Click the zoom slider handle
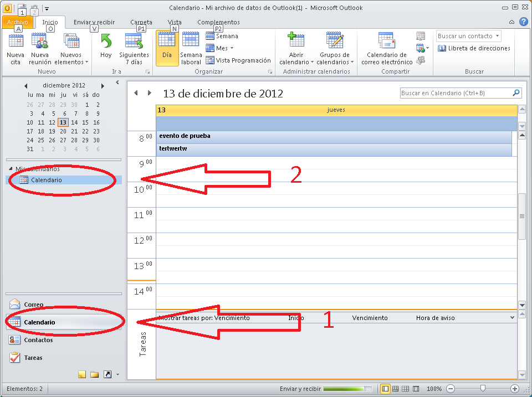The image size is (532, 397). (483, 389)
